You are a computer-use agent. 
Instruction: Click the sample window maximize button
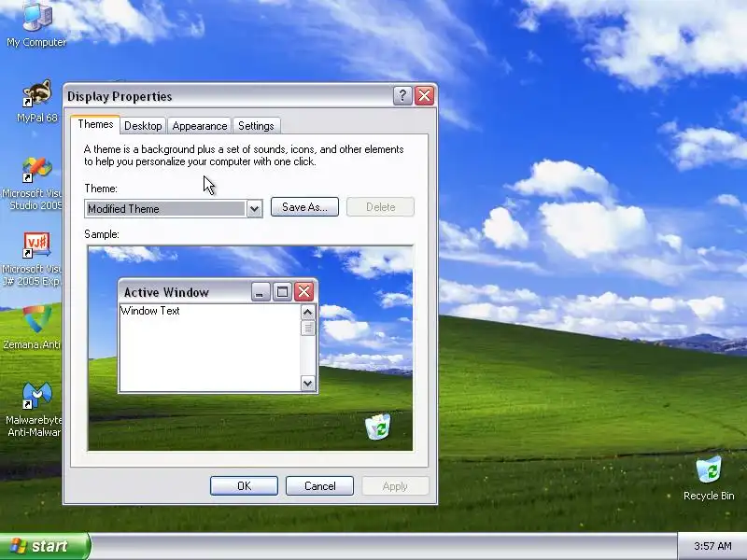click(282, 291)
